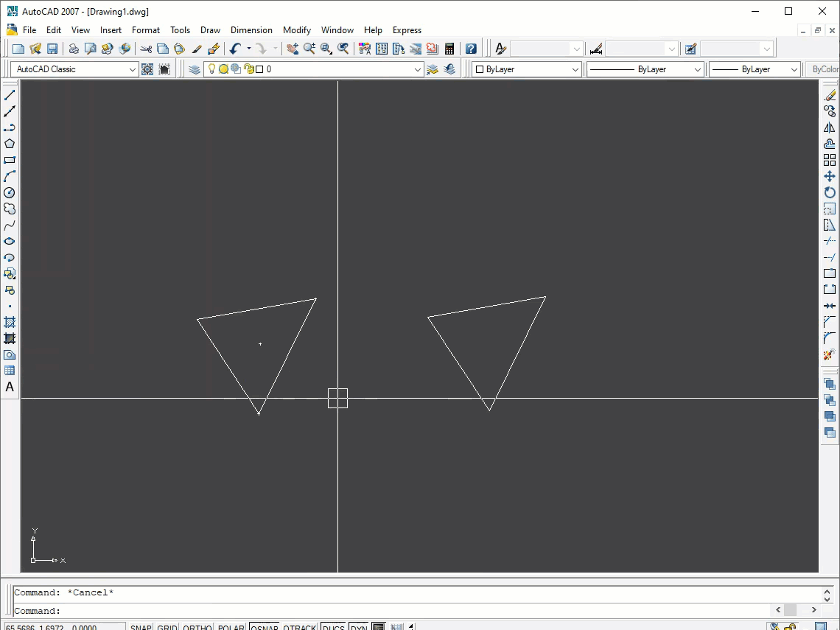The height and width of the screenshot is (630, 840).
Task: Select the Offset modify tool
Action: pos(830,144)
